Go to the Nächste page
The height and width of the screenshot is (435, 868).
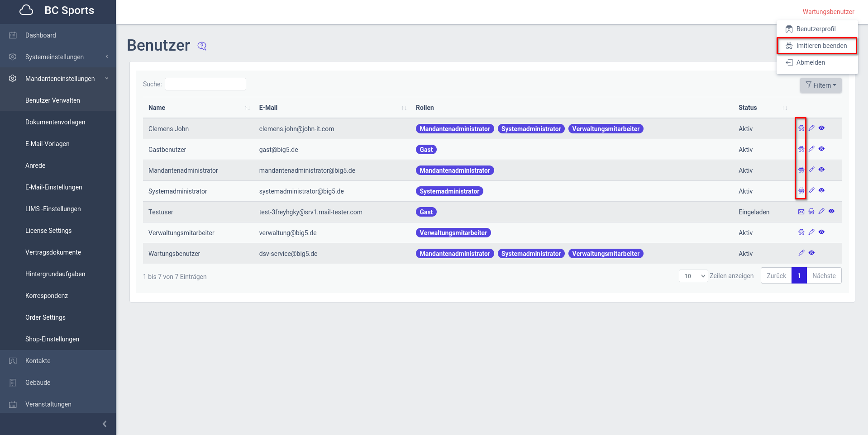pyautogui.click(x=824, y=276)
